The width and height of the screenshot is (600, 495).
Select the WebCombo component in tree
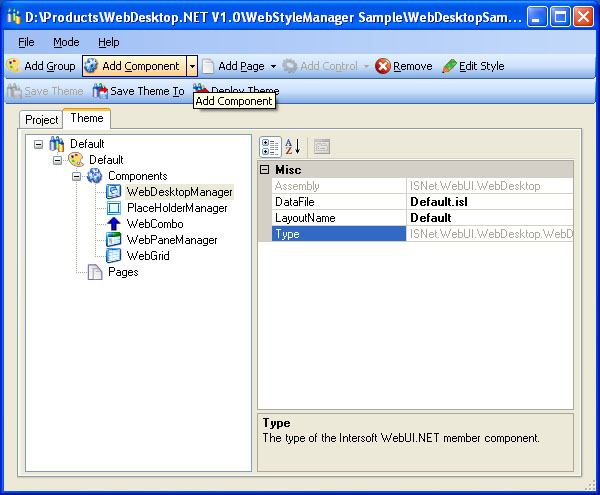point(154,224)
